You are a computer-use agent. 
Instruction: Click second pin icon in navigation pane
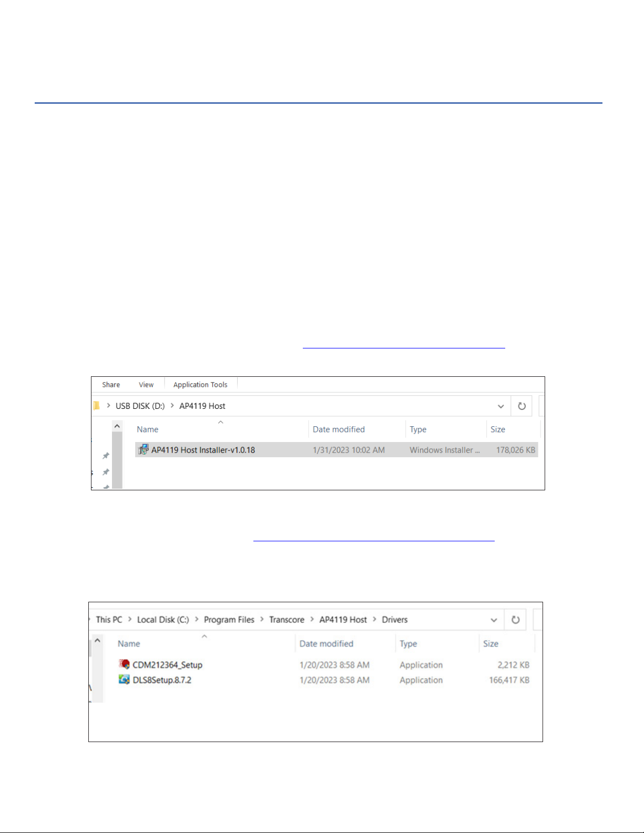106,472
